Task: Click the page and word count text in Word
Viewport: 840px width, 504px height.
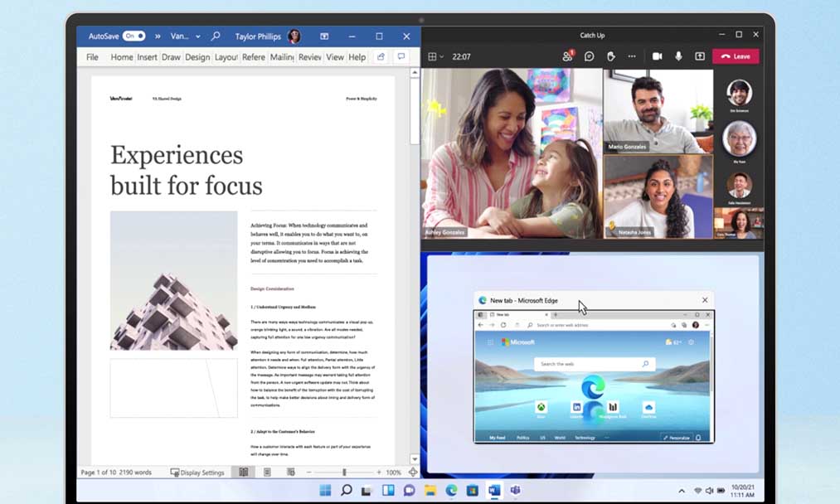Action: coord(116,472)
